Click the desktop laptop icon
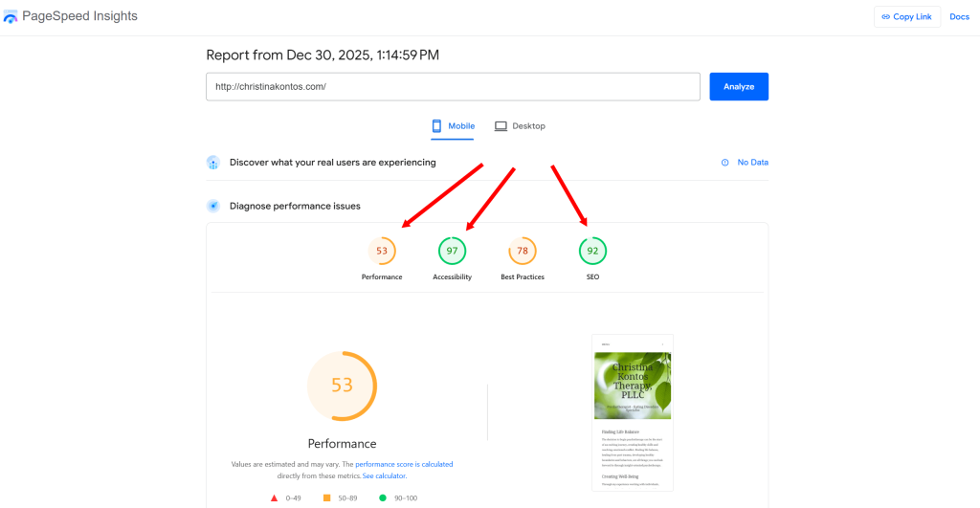Screen dimensions: 980x508 (x=501, y=126)
